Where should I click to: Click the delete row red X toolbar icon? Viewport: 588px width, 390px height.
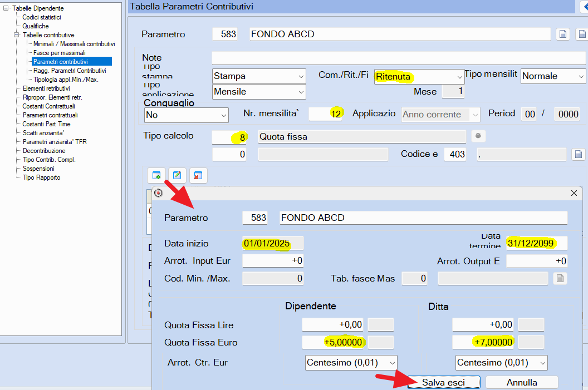point(198,175)
